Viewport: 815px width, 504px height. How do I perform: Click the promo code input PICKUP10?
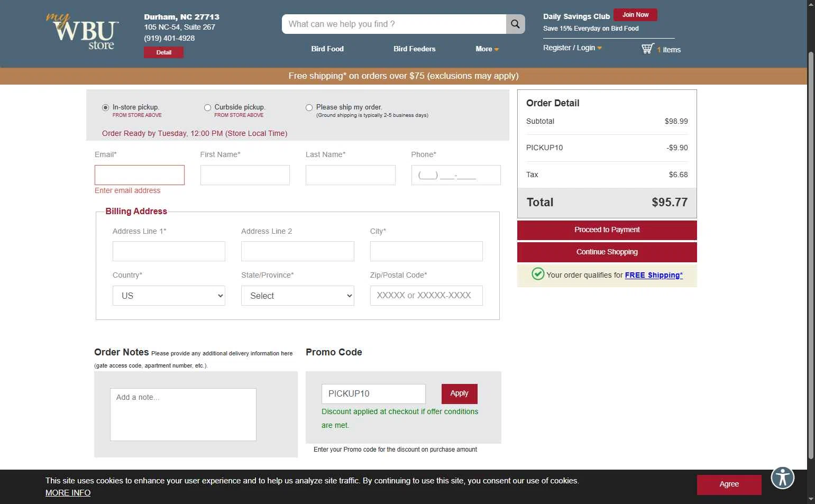[373, 394]
